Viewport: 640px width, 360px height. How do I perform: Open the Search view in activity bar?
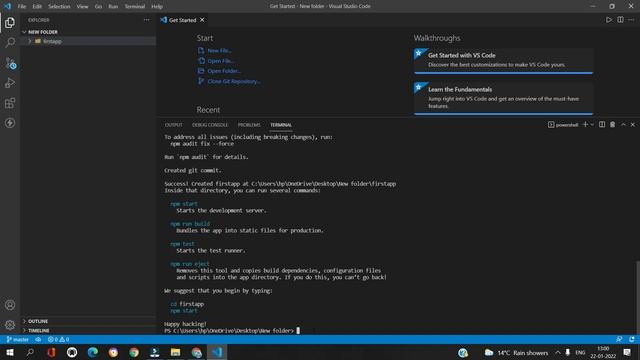[x=10, y=42]
